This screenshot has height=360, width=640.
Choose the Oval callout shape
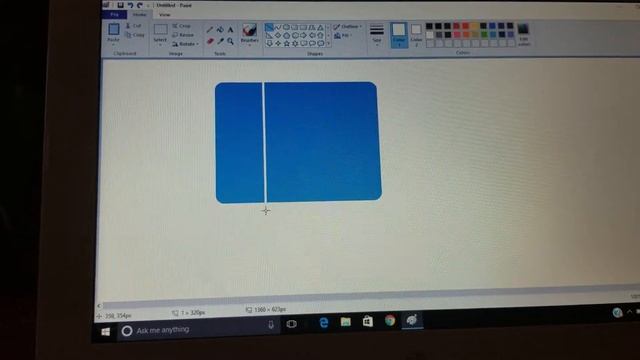[312, 43]
